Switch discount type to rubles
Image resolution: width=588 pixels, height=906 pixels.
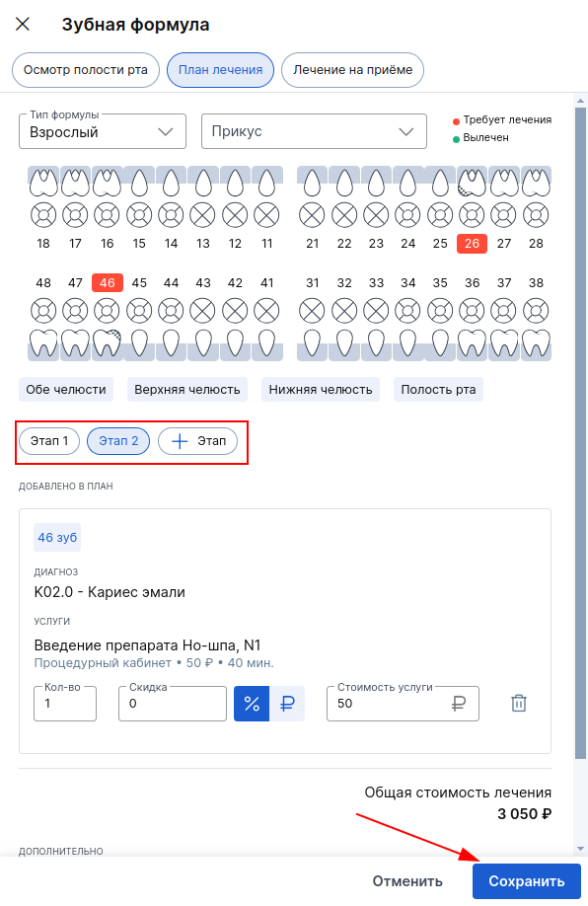click(287, 704)
